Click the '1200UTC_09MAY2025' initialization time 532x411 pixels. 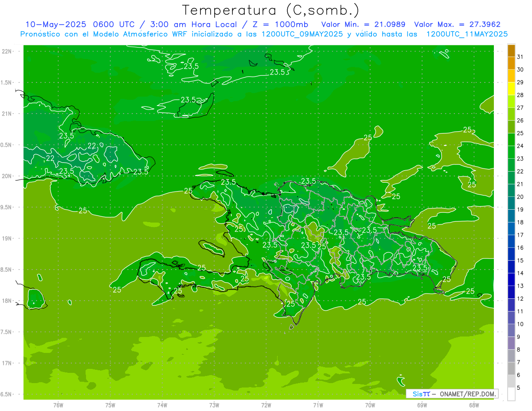302,34
